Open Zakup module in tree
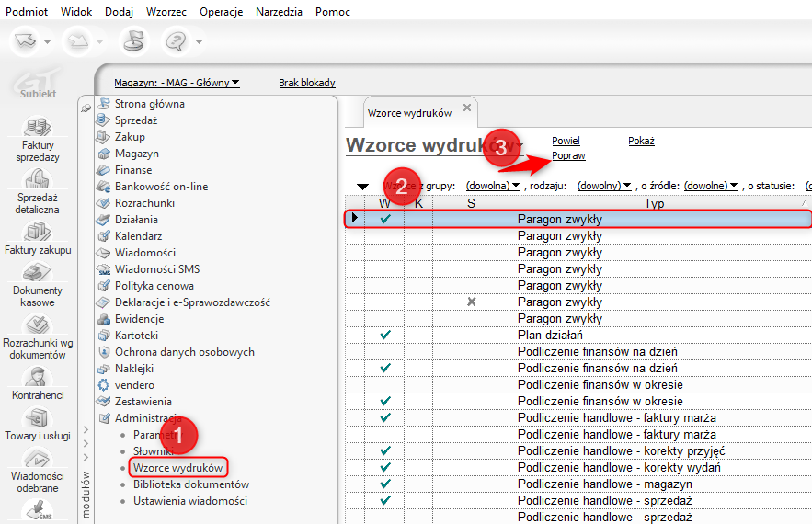Viewport: 812px width, 524px height. [130, 137]
